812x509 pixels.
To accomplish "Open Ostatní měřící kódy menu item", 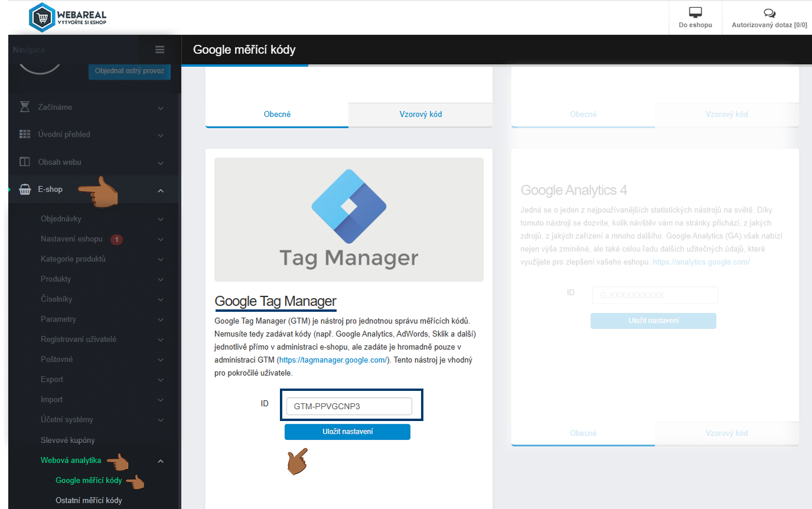I will [x=89, y=500].
